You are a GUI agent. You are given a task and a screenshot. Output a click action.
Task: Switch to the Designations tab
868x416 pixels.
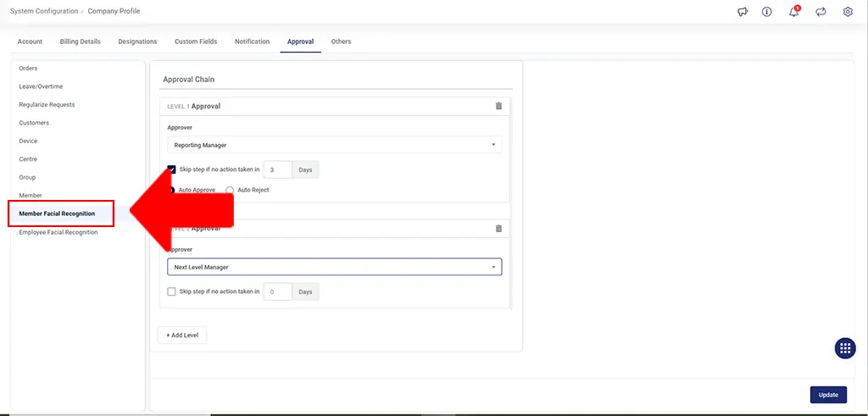(x=137, y=42)
